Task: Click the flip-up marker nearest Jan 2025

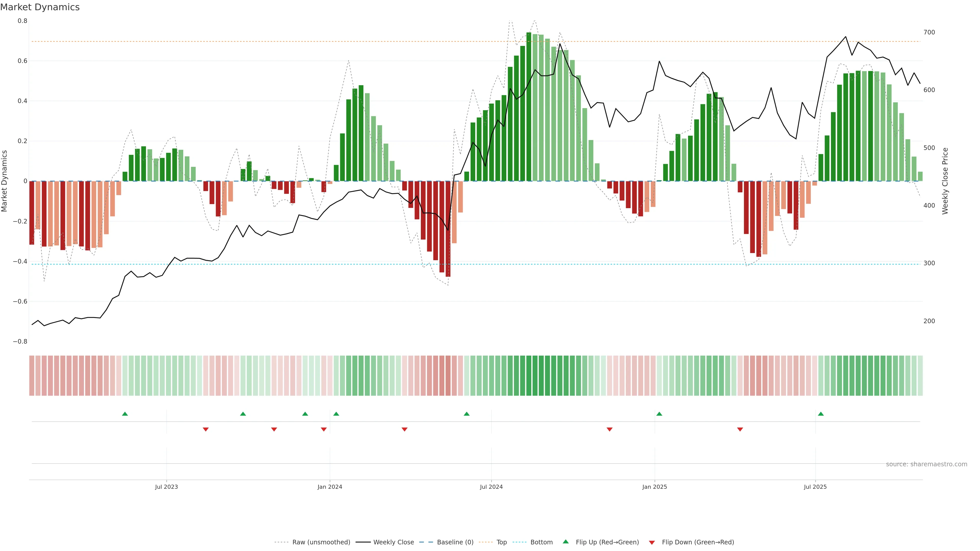Action: point(659,414)
